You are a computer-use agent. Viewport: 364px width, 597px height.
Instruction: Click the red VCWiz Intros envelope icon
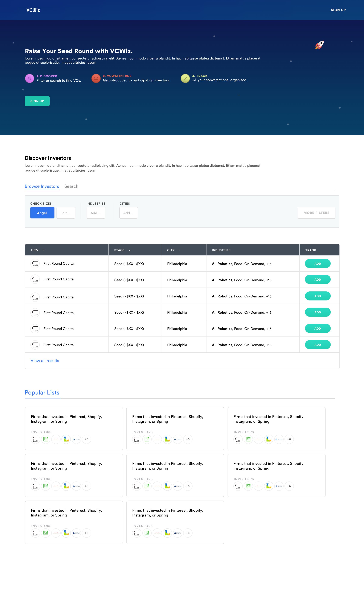96,78
